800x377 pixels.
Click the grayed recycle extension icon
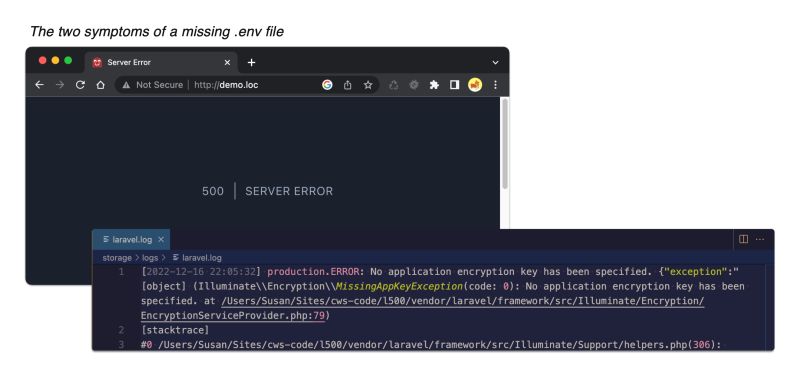[x=393, y=85]
